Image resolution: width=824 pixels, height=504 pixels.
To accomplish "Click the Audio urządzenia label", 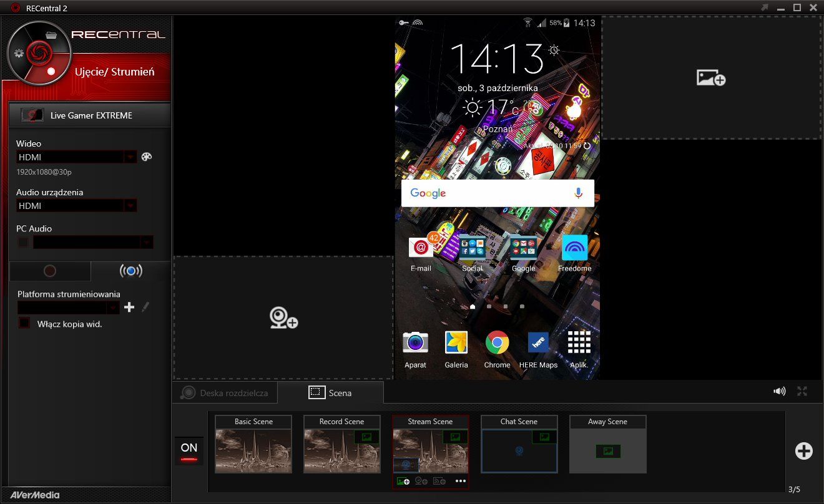I will pyautogui.click(x=50, y=192).
